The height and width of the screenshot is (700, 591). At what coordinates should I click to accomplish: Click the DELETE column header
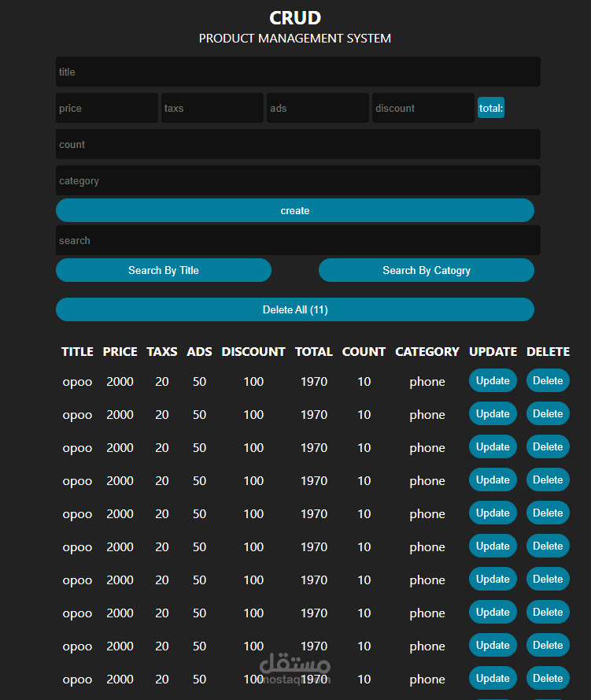[549, 352]
